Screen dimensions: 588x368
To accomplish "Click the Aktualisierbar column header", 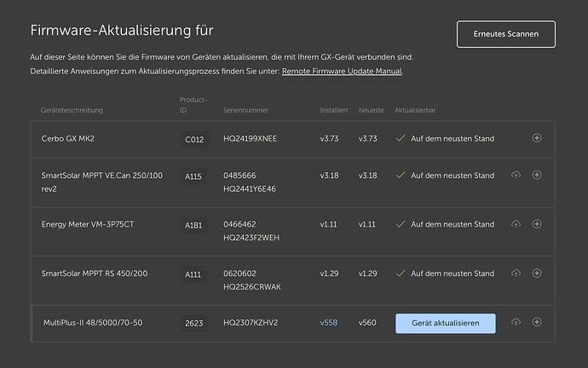I will click(x=415, y=110).
